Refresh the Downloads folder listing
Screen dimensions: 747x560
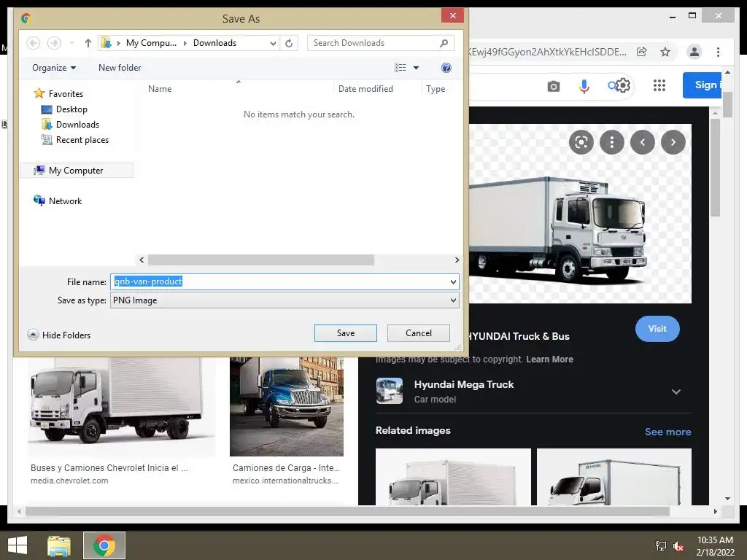click(x=289, y=43)
